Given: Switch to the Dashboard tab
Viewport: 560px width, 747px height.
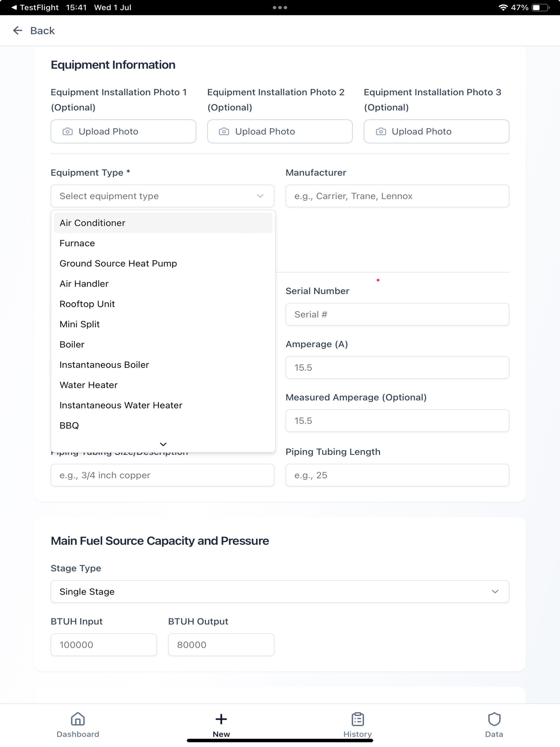Looking at the screenshot, I should (x=78, y=725).
